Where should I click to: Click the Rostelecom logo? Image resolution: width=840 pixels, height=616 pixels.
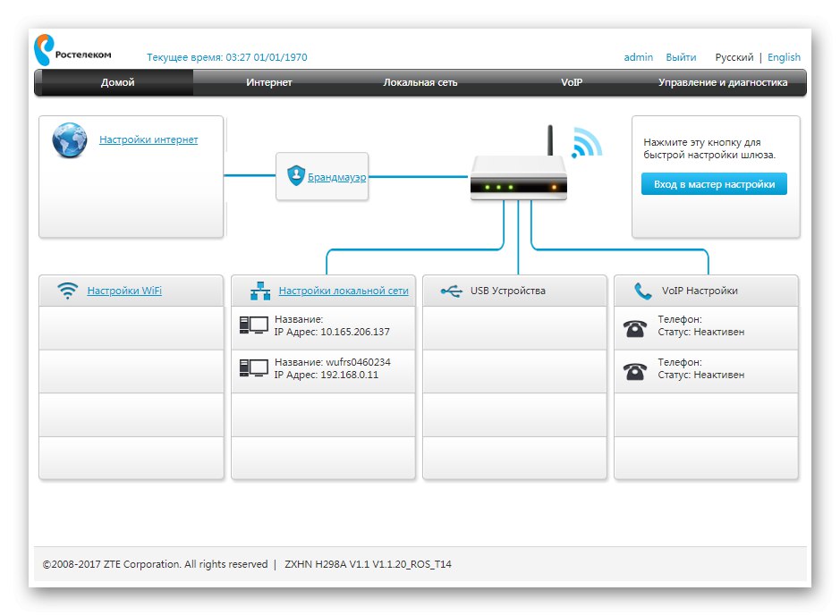click(x=72, y=50)
